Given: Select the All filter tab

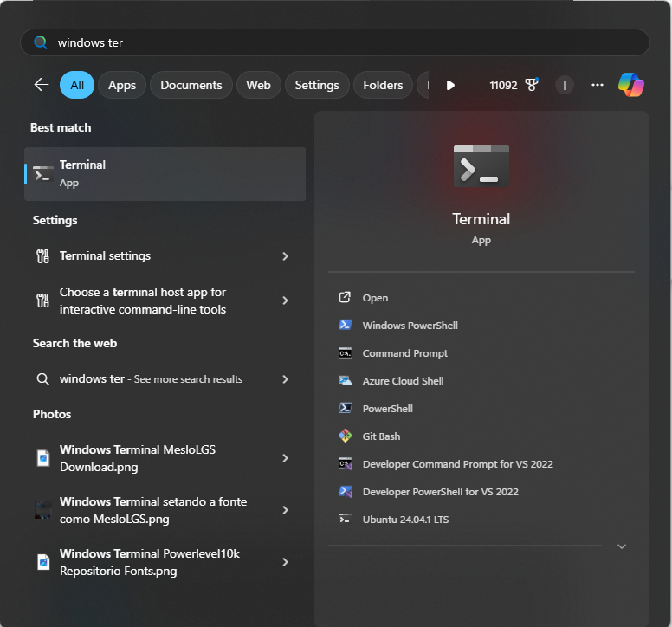Looking at the screenshot, I should pyautogui.click(x=77, y=85).
